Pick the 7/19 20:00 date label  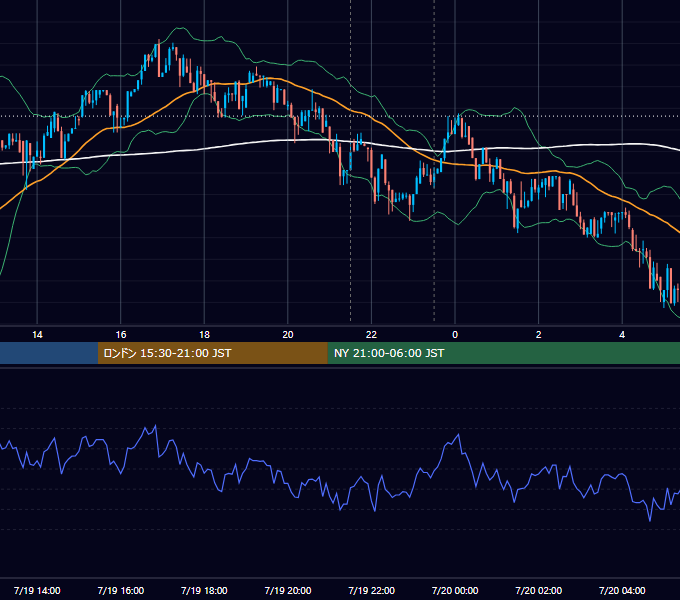[288, 590]
